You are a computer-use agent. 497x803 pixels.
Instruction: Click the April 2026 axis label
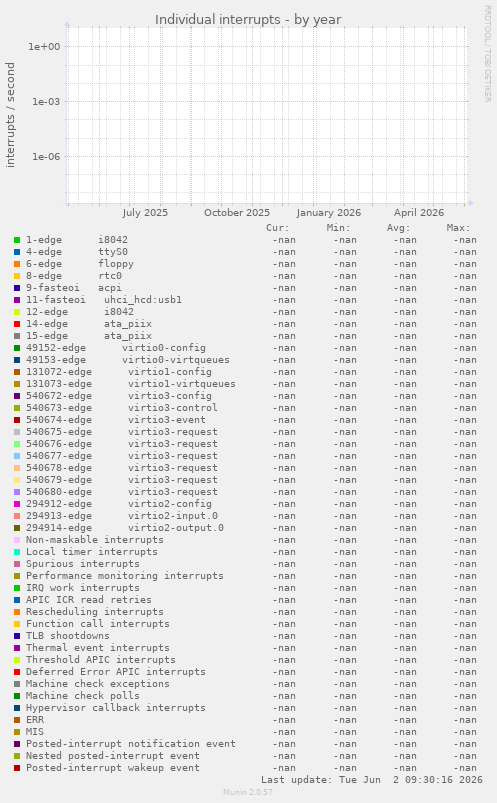click(x=419, y=213)
